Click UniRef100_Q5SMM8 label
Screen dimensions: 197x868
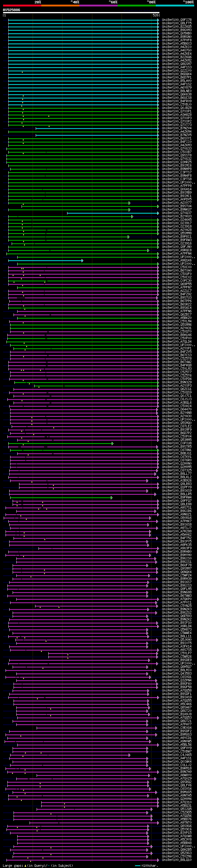(x=177, y=233)
